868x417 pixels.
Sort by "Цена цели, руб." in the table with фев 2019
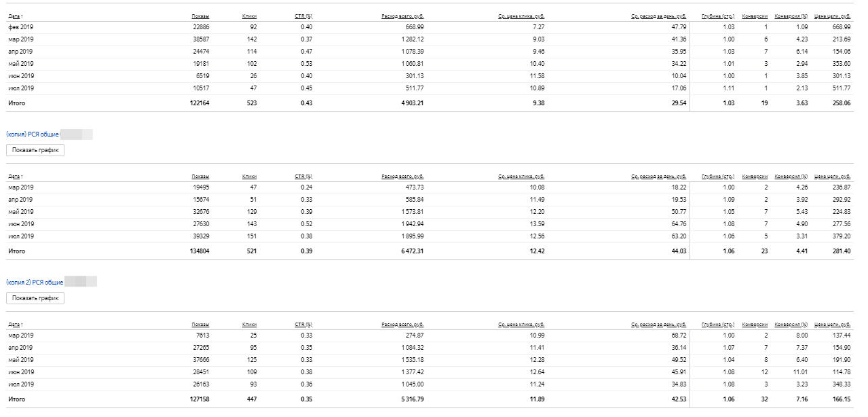[x=833, y=15]
